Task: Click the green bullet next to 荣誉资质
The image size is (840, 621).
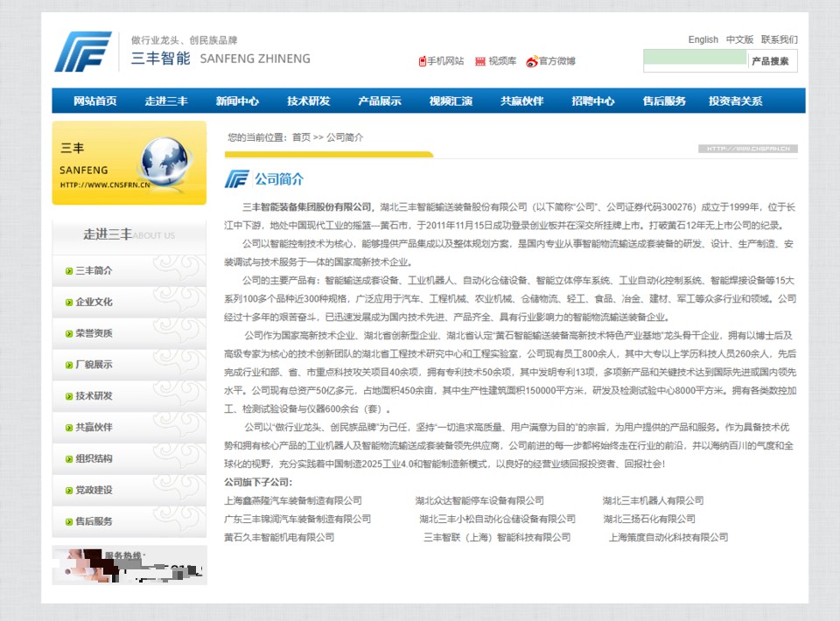Action: [68, 333]
